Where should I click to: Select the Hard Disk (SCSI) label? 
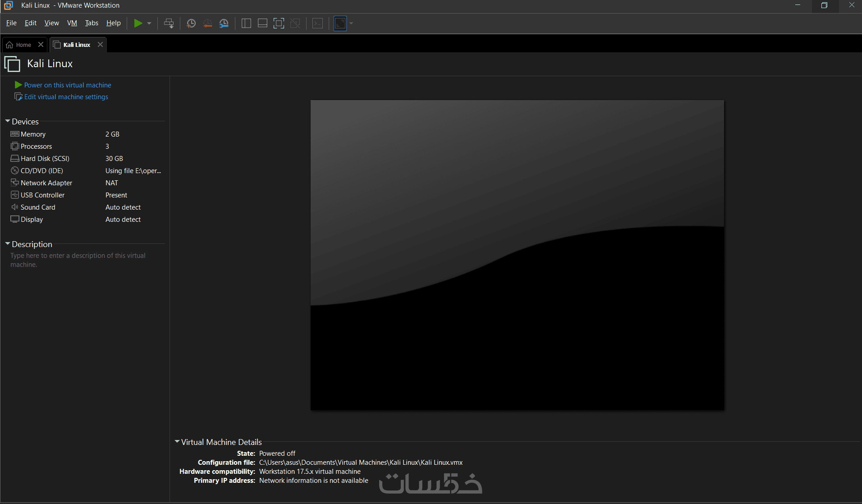coord(45,159)
